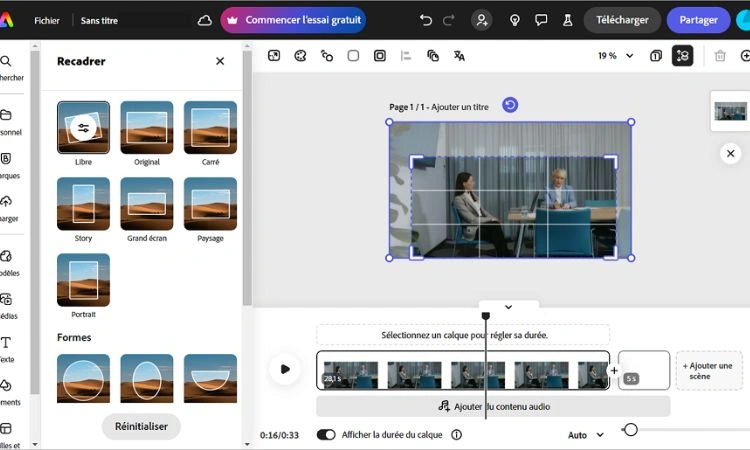
Task: Click Ajouter du contenu audio
Action: click(493, 406)
